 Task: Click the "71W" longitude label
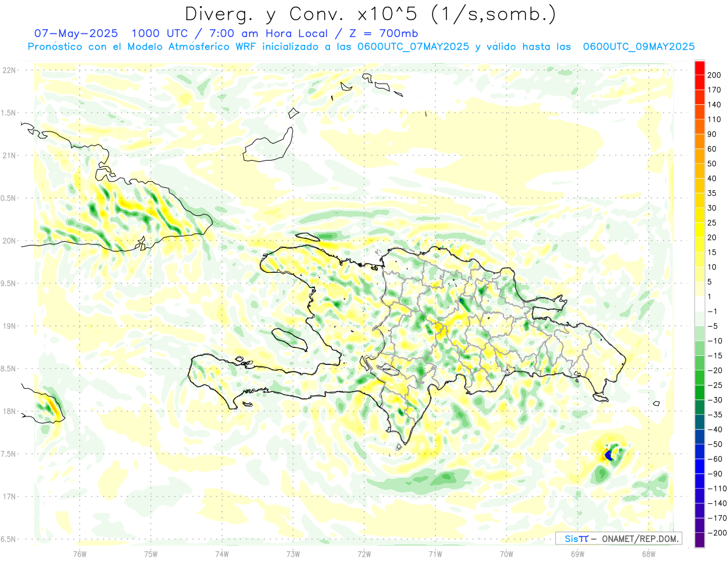pyautogui.click(x=435, y=554)
